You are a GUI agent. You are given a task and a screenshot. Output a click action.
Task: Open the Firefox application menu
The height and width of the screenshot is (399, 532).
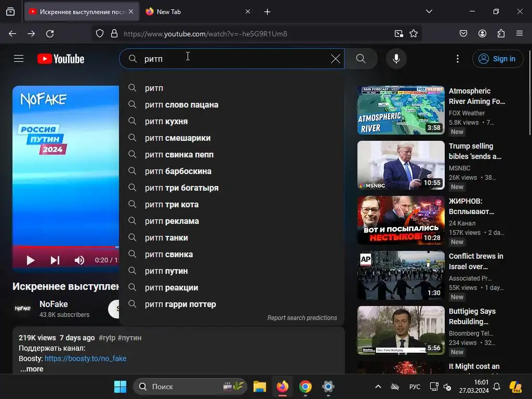click(520, 34)
